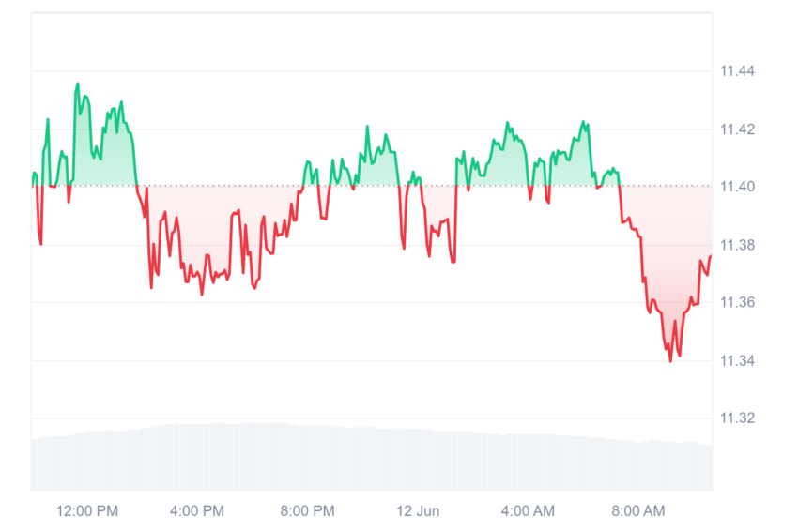Click the 11.36 price axis label

(x=737, y=302)
